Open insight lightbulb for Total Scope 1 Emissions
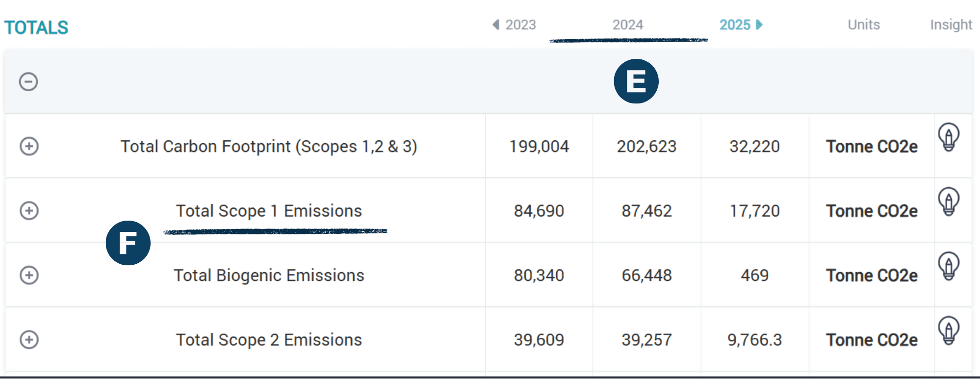This screenshot has width=980, height=379. point(949,202)
